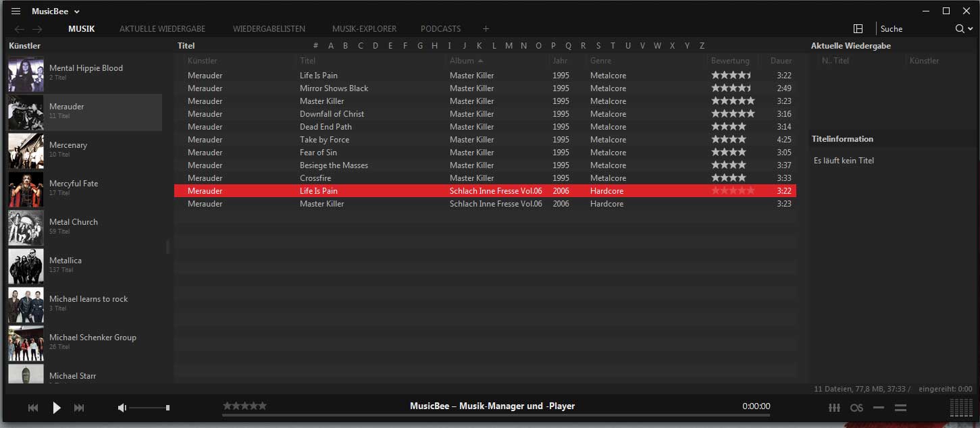The height and width of the screenshot is (428, 980).
Task: Select the track Besiege the Masses
Action: (485, 165)
